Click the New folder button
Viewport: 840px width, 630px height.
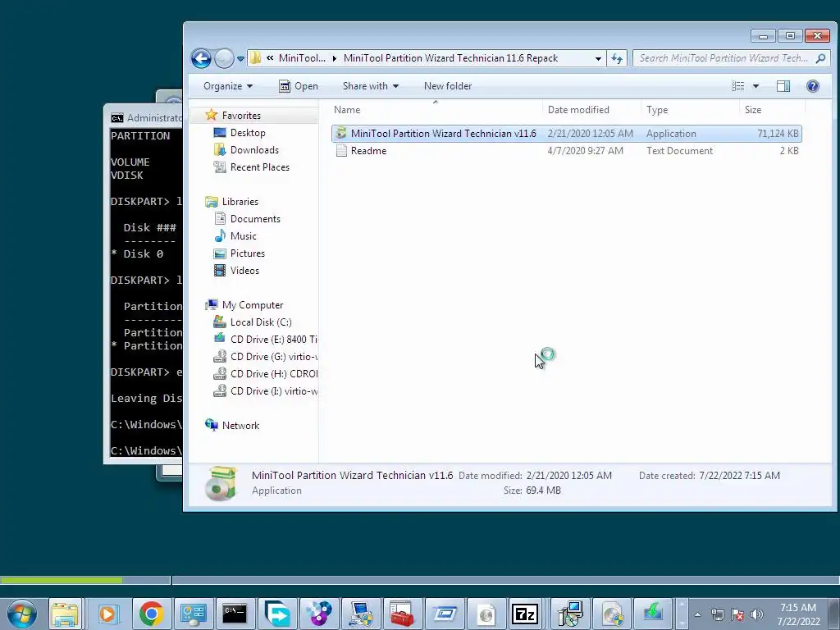coord(448,86)
